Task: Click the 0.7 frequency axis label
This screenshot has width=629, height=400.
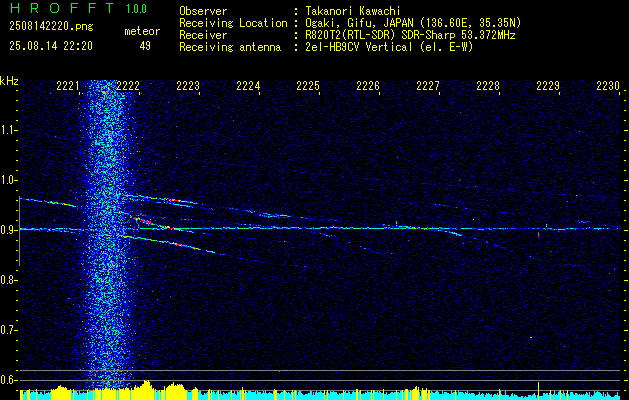Action: (8, 330)
